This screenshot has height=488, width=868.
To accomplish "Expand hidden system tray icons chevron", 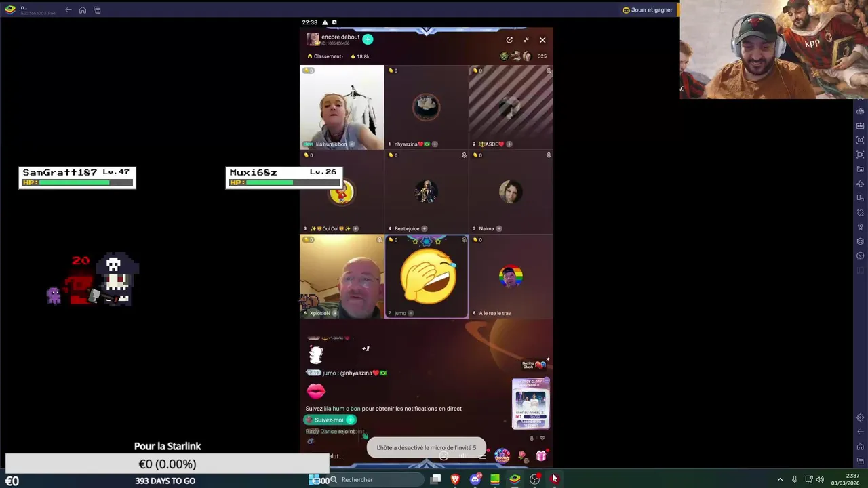I will 780,479.
